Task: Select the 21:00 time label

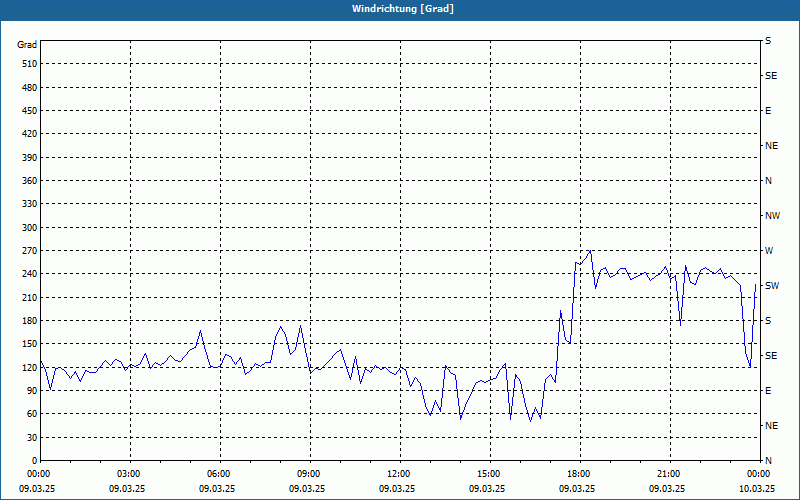Action: [670, 474]
